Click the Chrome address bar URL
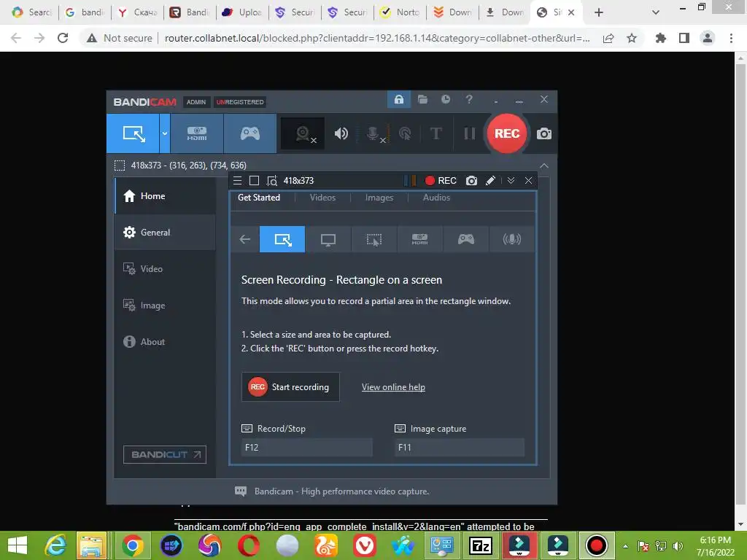 click(377, 38)
